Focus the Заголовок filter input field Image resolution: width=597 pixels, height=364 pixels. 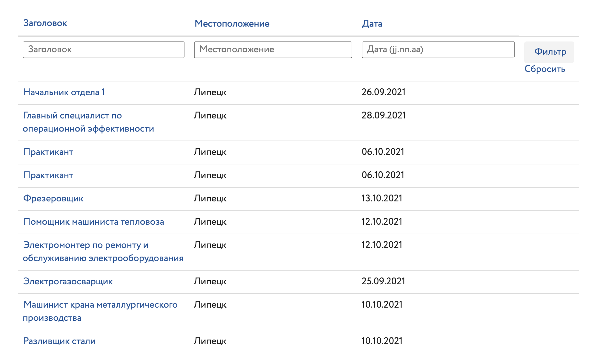click(x=104, y=50)
